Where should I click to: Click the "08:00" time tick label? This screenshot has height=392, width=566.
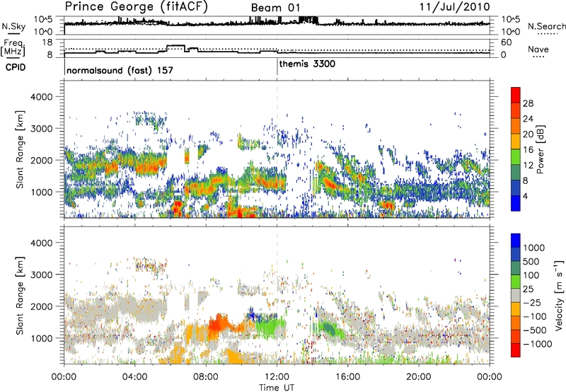206,377
